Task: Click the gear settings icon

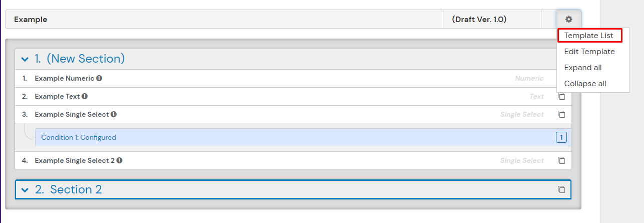Action: (568, 20)
